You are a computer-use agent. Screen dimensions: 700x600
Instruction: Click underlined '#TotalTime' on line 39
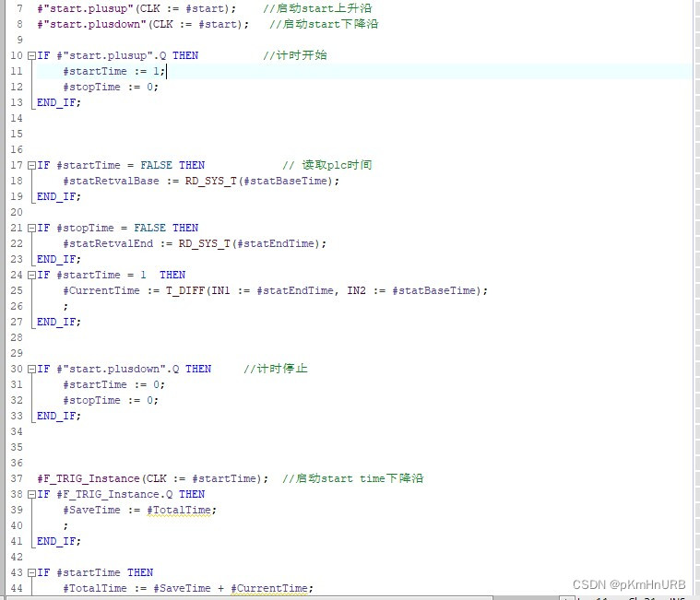[x=179, y=511]
